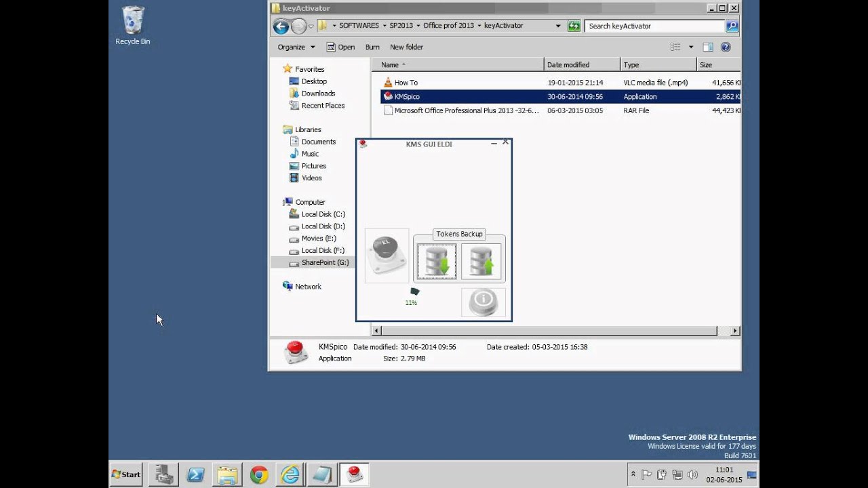868x488 pixels.
Task: Click the Office prof 2013 breadcrumb
Action: click(448, 26)
